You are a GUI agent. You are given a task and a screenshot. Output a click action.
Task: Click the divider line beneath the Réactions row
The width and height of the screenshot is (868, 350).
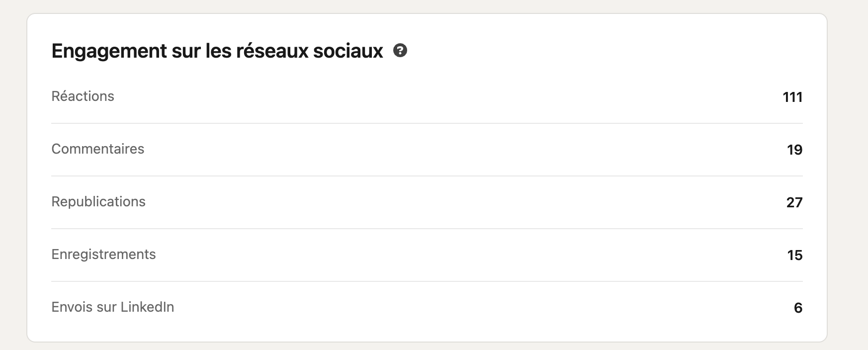pos(427,123)
